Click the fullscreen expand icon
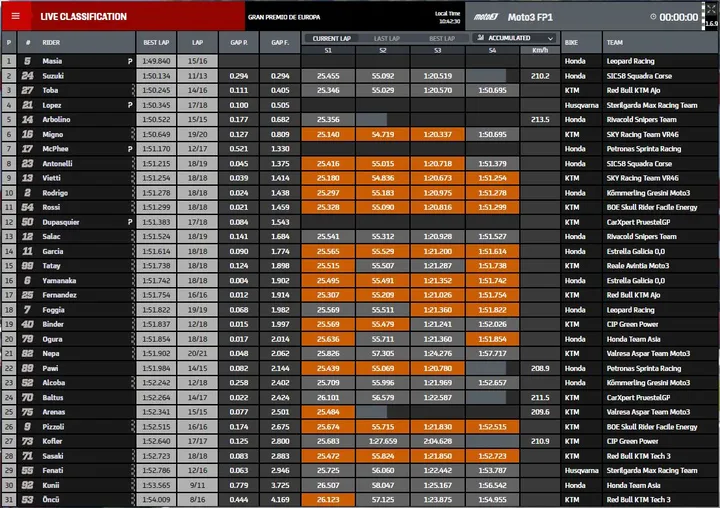The width and height of the screenshot is (720, 508). [711, 9]
